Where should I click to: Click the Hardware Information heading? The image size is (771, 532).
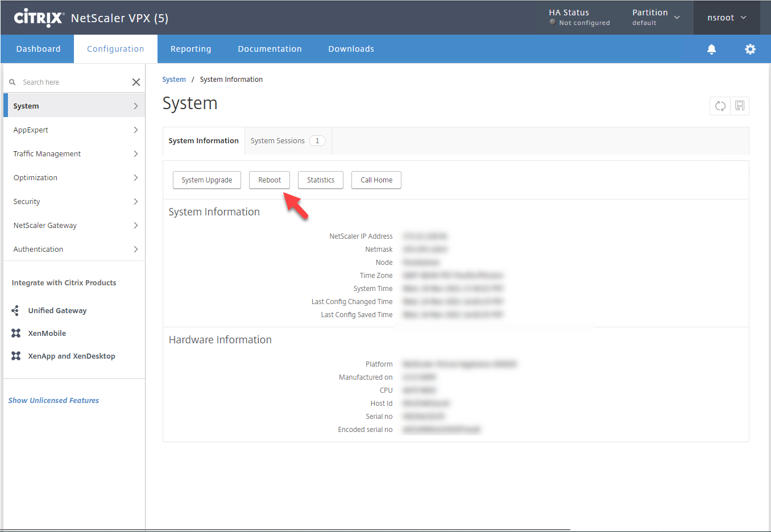click(x=220, y=340)
